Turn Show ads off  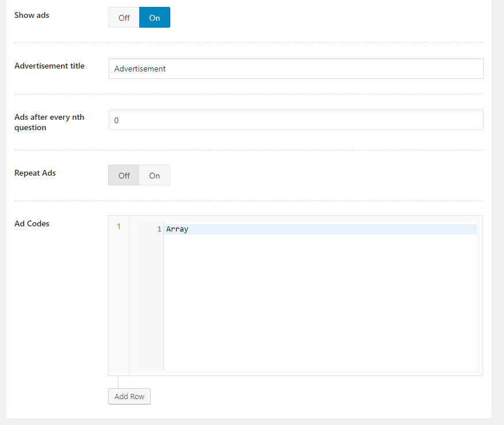click(x=124, y=17)
